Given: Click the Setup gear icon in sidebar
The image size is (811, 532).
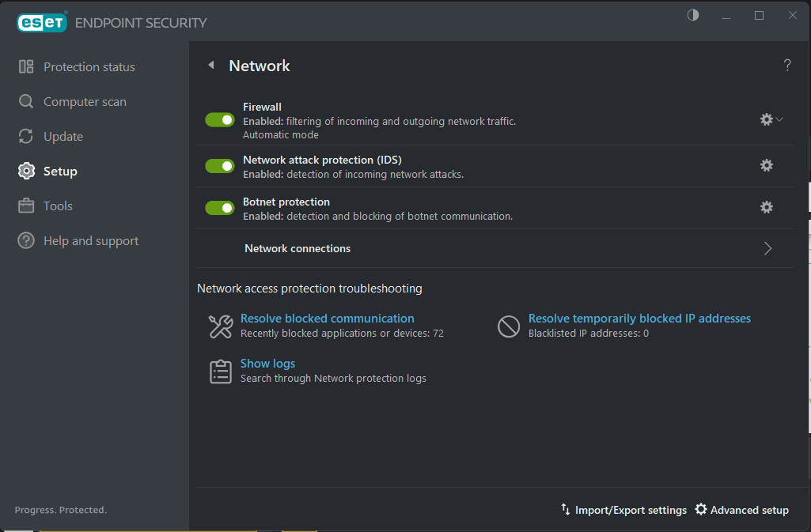Looking at the screenshot, I should (26, 171).
